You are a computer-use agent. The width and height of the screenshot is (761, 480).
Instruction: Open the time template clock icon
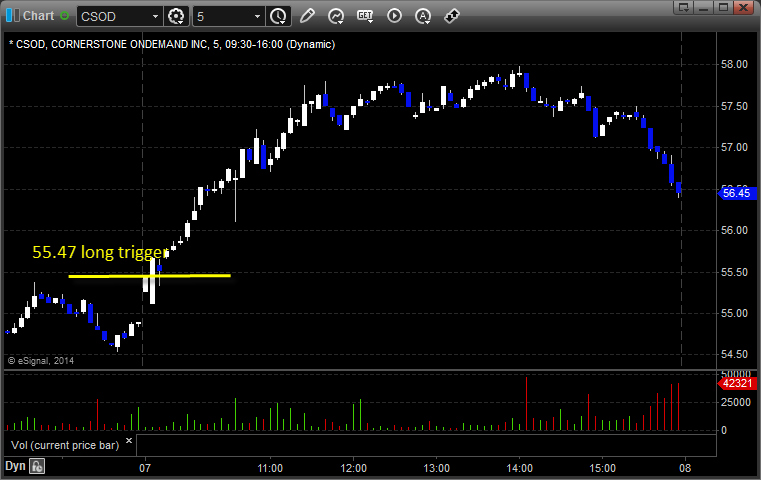[x=278, y=16]
